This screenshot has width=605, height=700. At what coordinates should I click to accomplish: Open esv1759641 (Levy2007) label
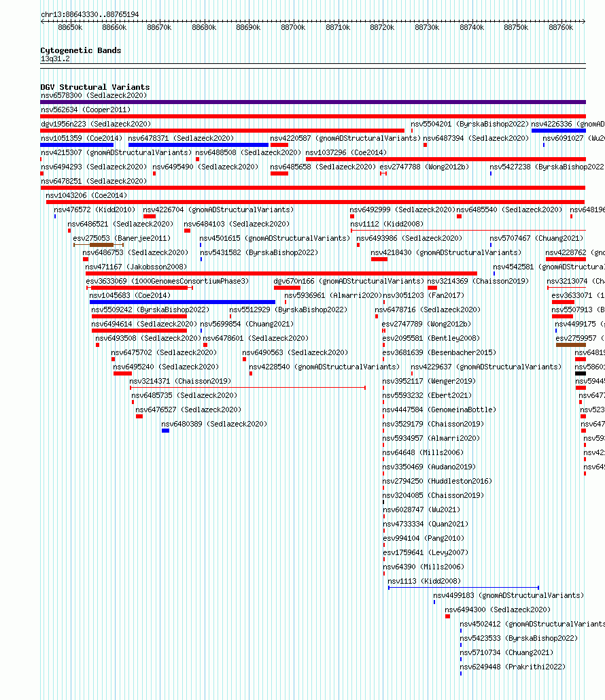(x=425, y=552)
